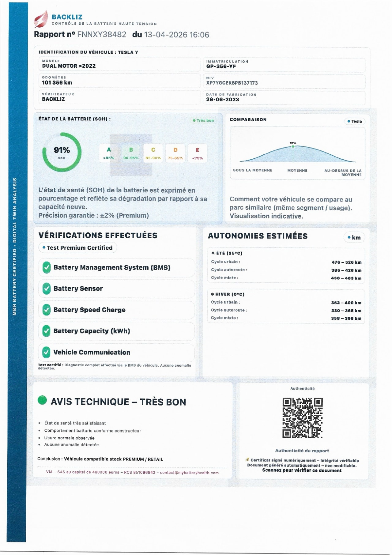Click the 'Authenticité du rapport' caption
392x555 pixels.
pyautogui.click(x=302, y=451)
